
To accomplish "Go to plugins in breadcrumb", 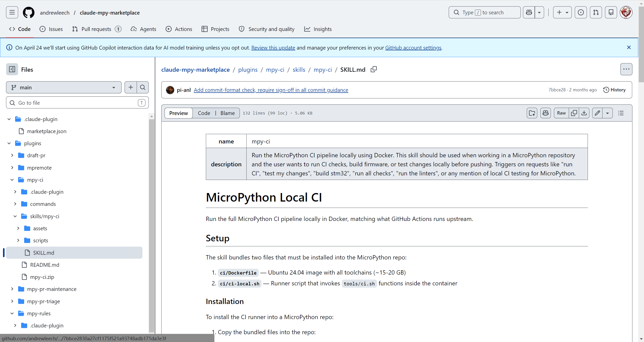I will (248, 69).
